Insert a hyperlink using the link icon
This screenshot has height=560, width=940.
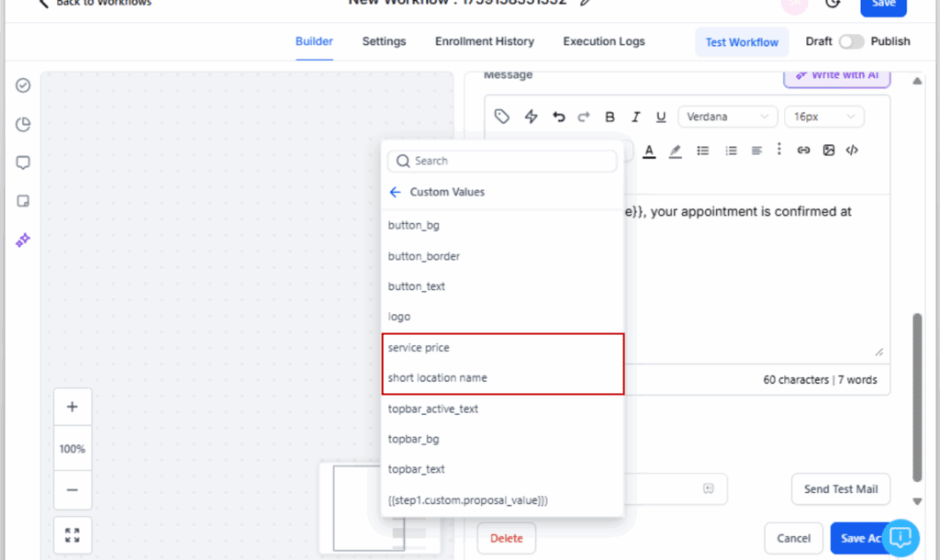tap(803, 151)
